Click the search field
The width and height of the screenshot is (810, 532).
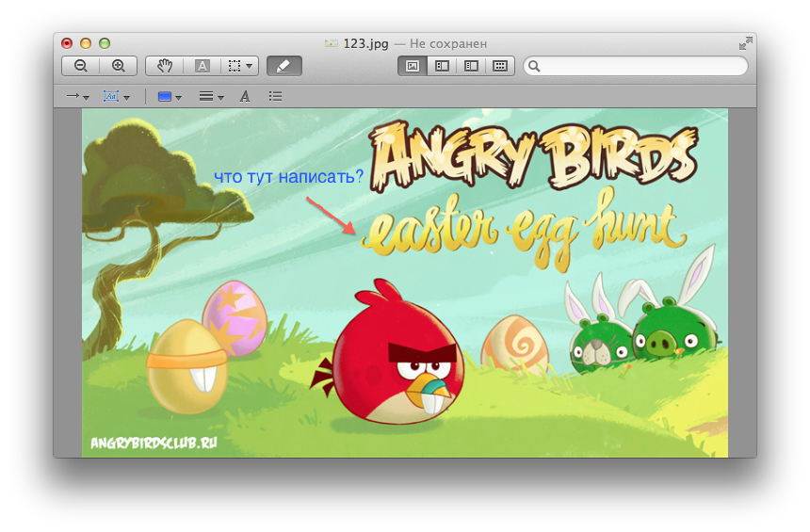pyautogui.click(x=636, y=66)
